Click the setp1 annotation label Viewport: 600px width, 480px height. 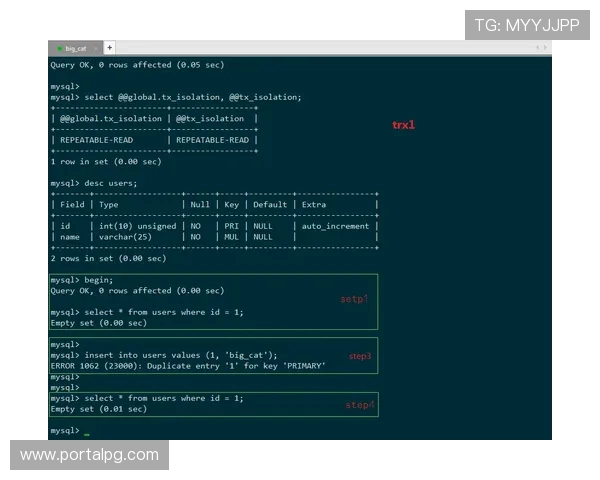[354, 299]
